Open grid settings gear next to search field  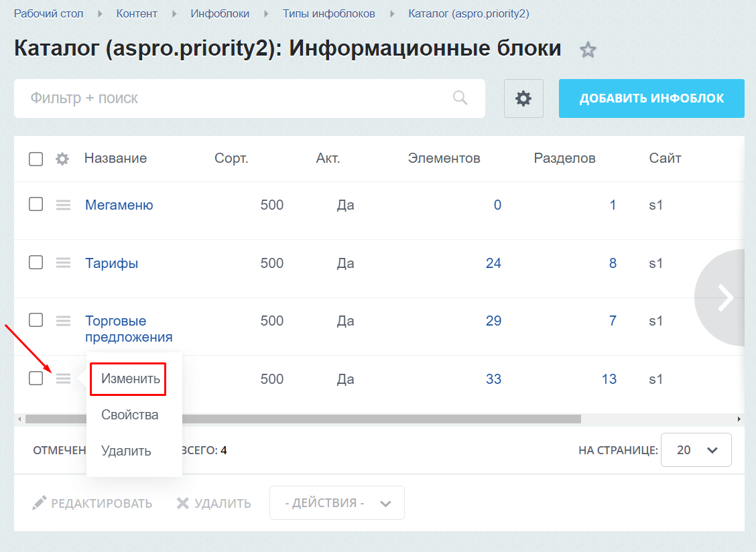pos(523,98)
